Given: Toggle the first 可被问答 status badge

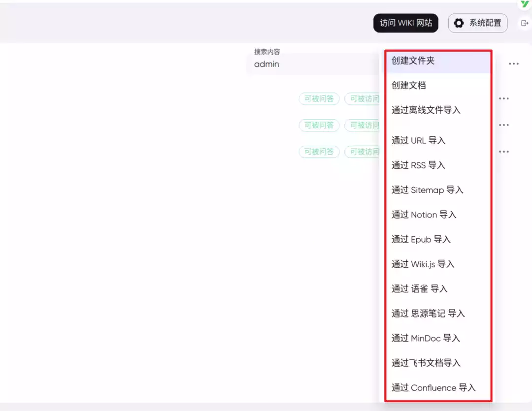Looking at the screenshot, I should point(319,98).
